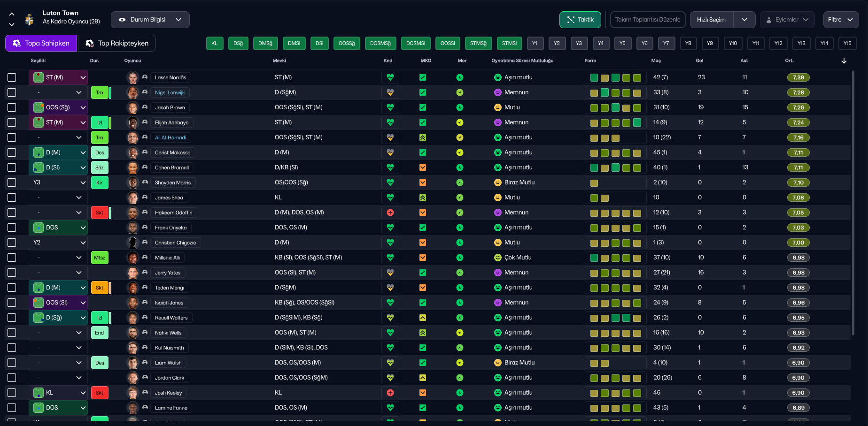Select the checkbox next to Frank Onyeka
This screenshot has width=868, height=426.
click(x=12, y=228)
